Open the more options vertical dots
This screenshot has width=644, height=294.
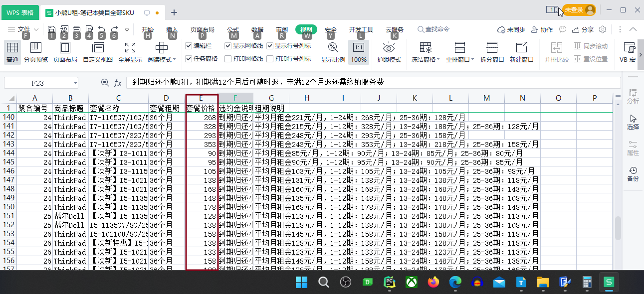point(620,29)
